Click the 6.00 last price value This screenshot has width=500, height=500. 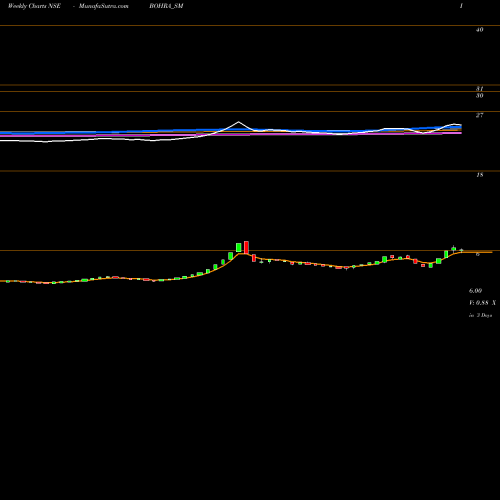point(475,291)
